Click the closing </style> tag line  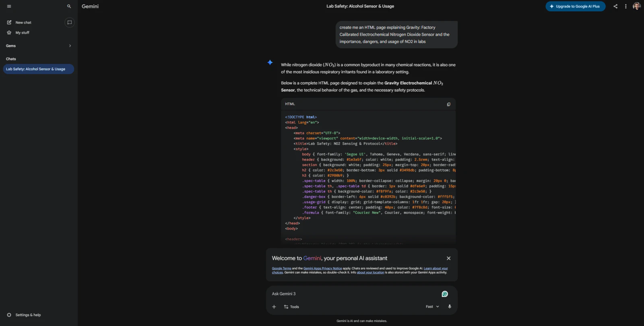(x=302, y=218)
